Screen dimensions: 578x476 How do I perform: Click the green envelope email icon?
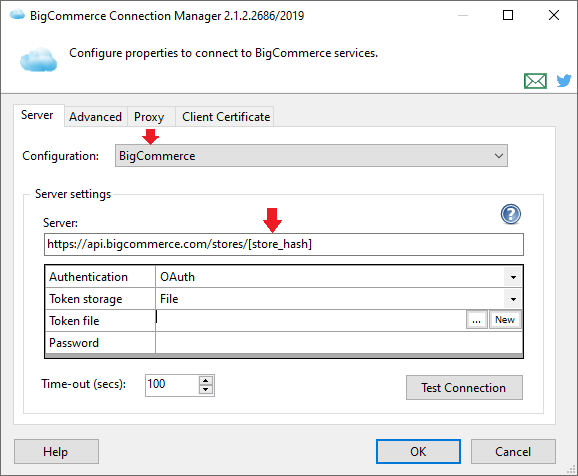535,81
